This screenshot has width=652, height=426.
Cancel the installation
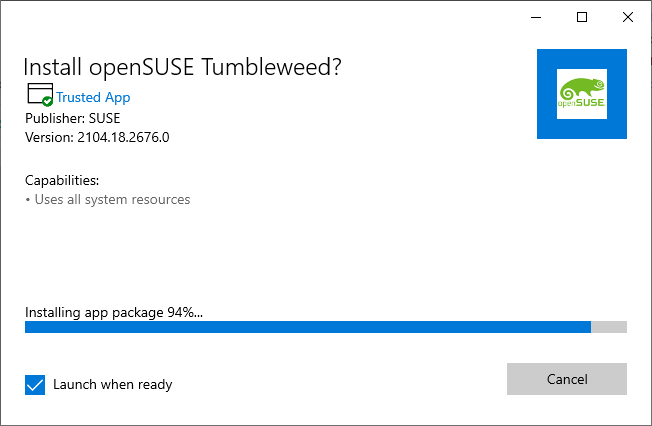click(x=567, y=379)
